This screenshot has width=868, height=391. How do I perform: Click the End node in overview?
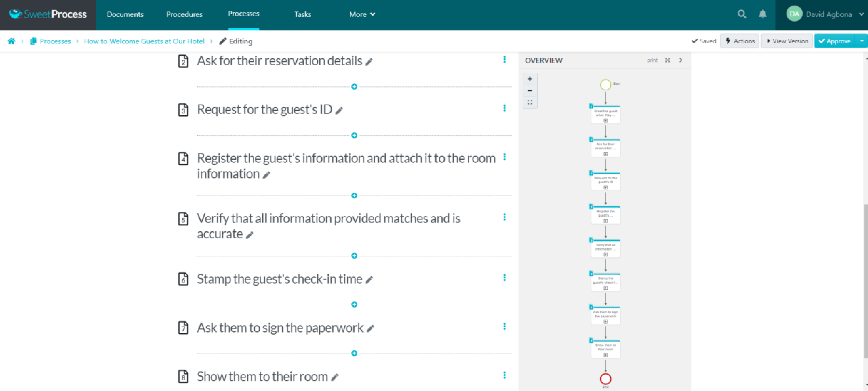(605, 379)
